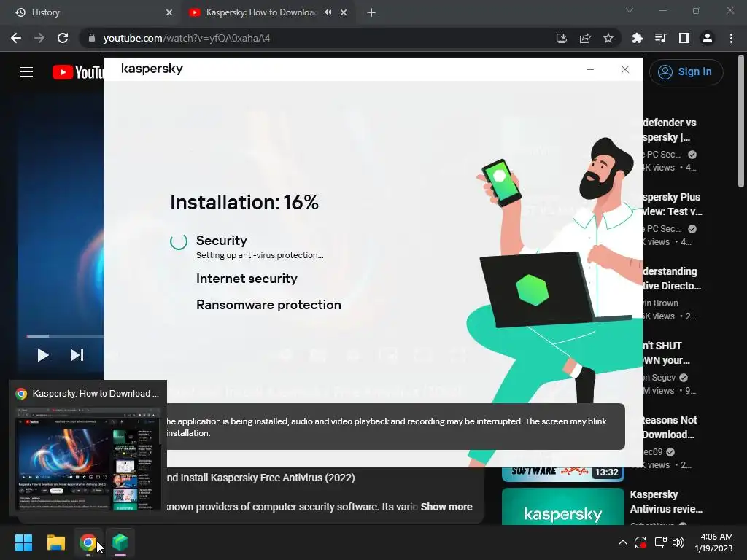Open the 'Kaspersky Plus review' suggested video

tap(672, 204)
